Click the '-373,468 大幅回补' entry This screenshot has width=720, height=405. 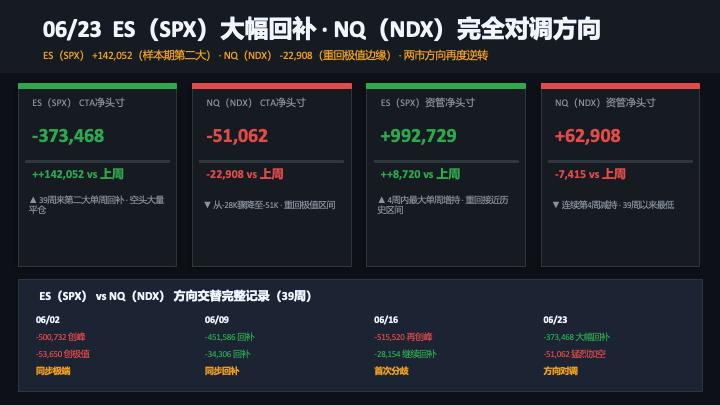pyautogui.click(x=577, y=337)
